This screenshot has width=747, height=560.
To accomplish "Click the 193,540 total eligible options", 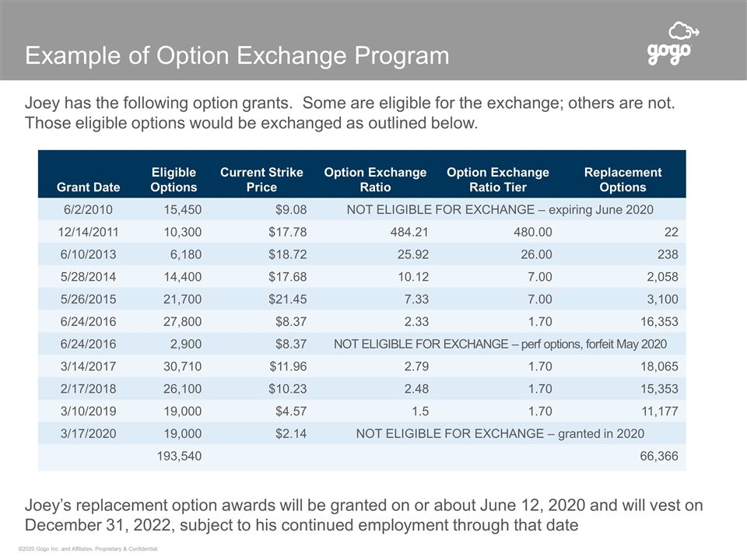I will click(180, 457).
